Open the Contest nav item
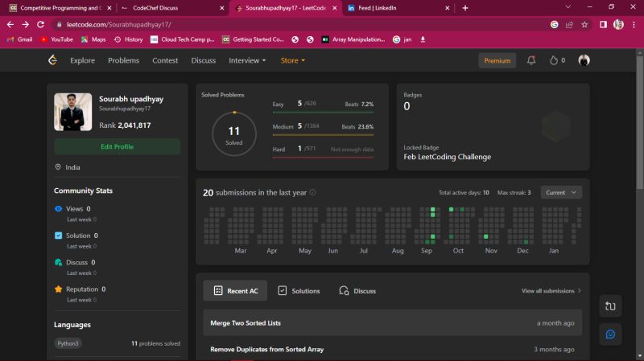Viewport: 644px width, 361px height. [165, 60]
